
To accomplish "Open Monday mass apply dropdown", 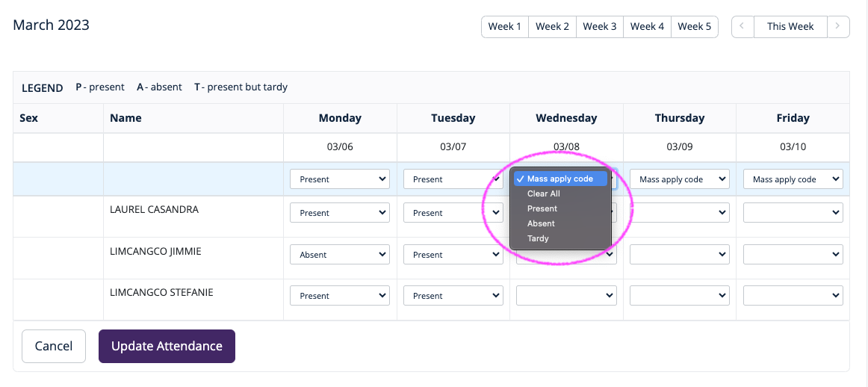I will pyautogui.click(x=340, y=179).
